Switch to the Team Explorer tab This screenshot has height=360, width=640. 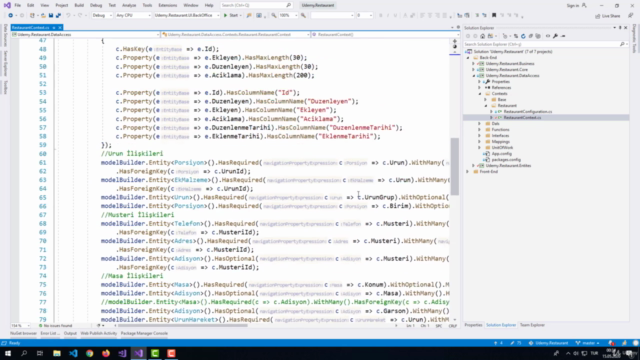point(532,325)
